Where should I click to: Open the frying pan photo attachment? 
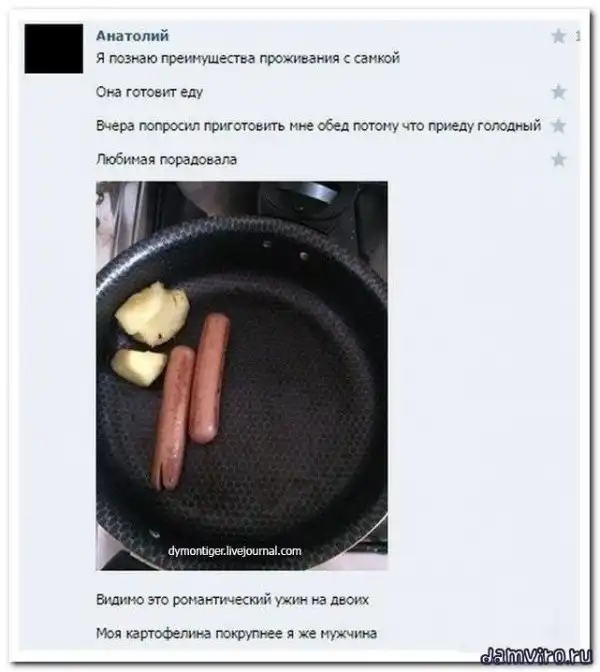coord(242,375)
